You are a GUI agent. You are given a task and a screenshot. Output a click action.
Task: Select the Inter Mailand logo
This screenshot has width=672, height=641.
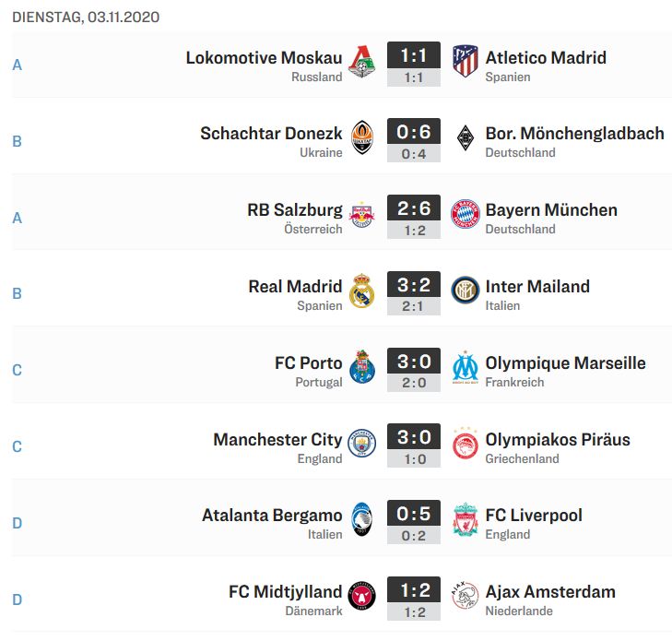(x=466, y=291)
